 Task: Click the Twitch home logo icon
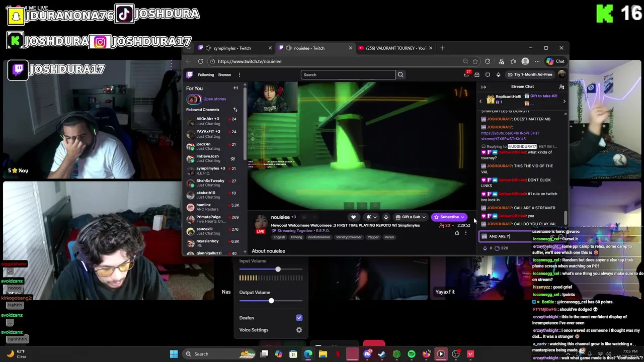point(190,74)
